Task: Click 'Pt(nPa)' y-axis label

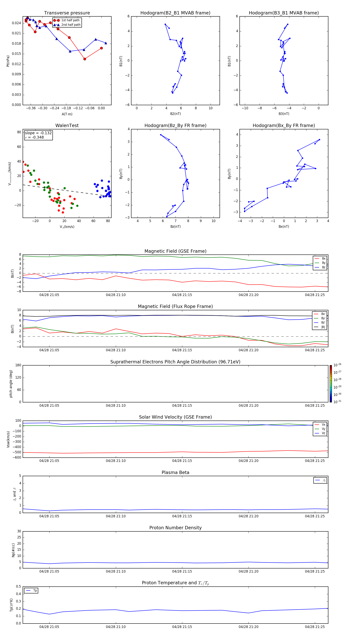Action: [x=8, y=61]
